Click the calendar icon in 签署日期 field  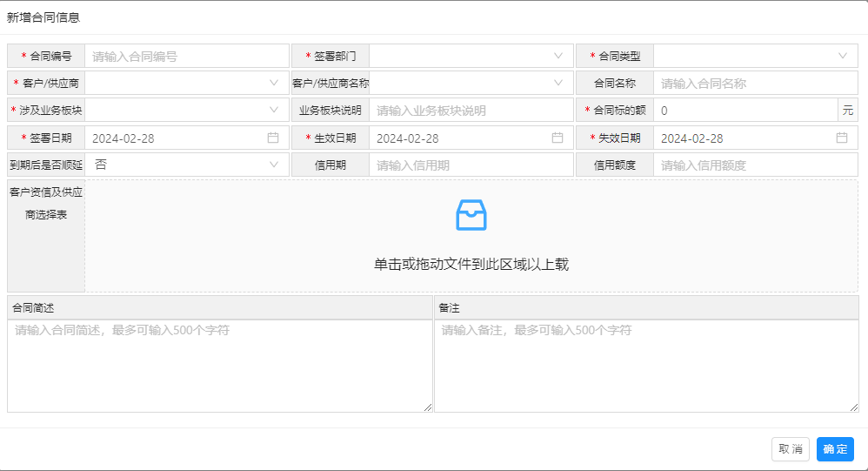point(273,138)
